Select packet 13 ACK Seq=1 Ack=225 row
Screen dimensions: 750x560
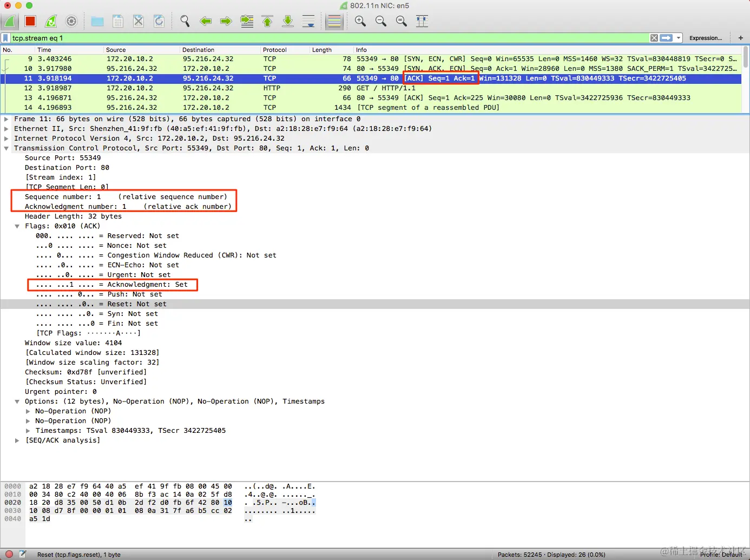pos(371,98)
